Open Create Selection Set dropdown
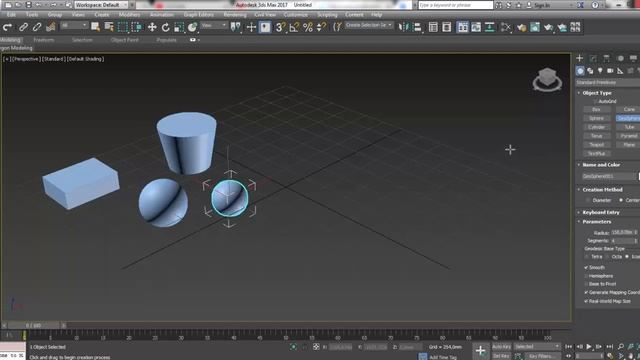This screenshot has height=360, width=640. 369,25
